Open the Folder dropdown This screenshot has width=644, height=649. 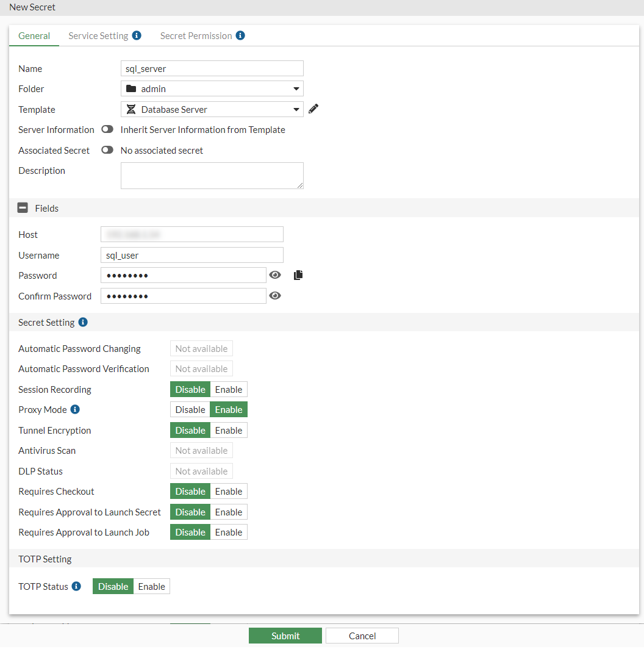click(296, 88)
